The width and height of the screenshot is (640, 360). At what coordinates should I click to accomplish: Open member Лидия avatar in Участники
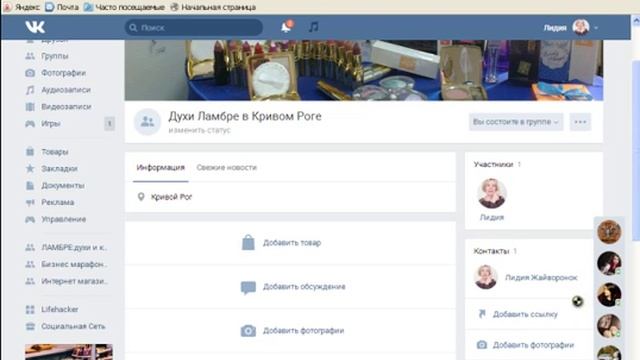click(x=492, y=193)
